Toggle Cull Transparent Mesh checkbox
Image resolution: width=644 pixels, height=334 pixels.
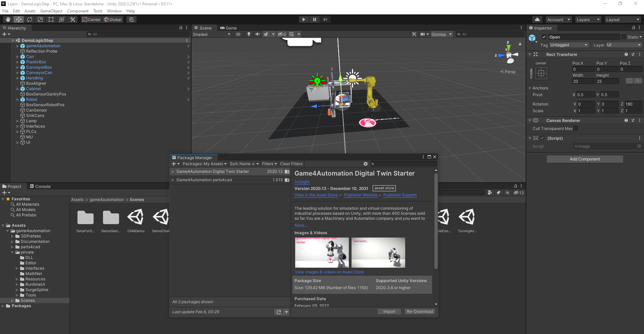(576, 128)
